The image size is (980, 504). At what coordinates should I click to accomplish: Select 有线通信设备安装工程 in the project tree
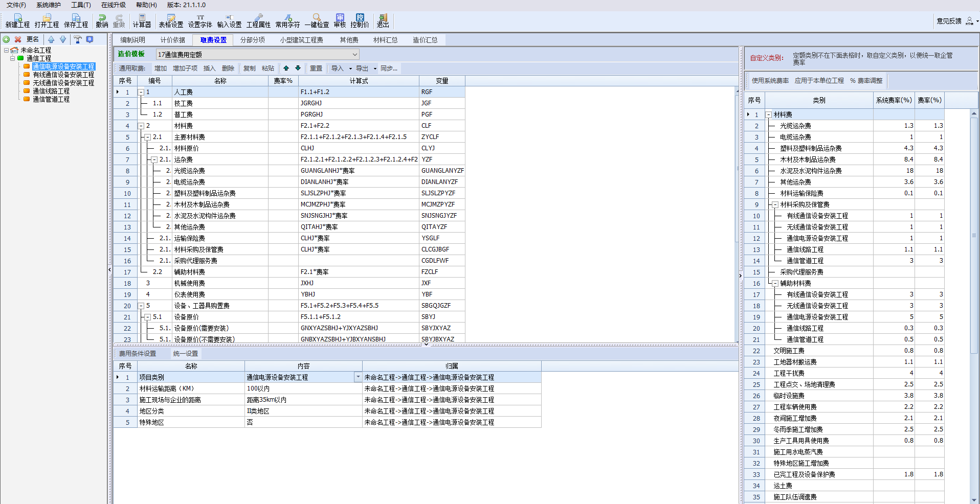point(63,75)
